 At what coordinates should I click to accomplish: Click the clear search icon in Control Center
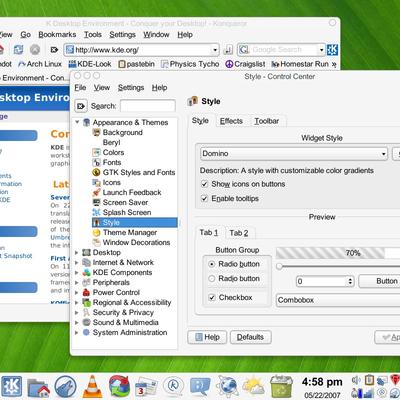pos(80,106)
